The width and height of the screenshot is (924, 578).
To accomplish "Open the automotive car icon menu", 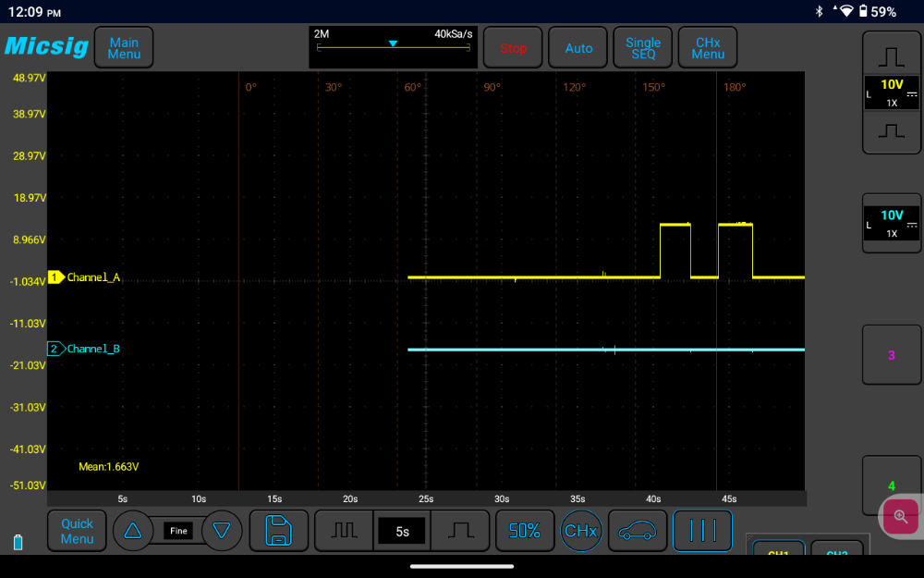I will coord(638,531).
